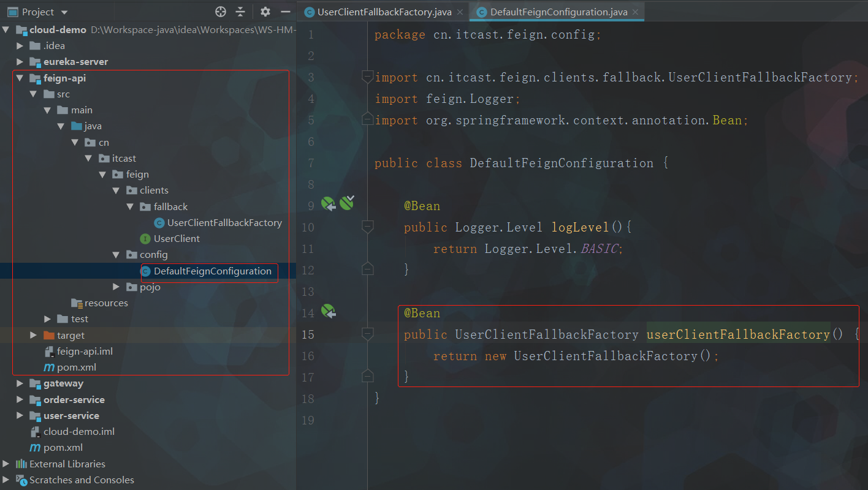
Task: Collapse the config package arrow
Action: tap(116, 255)
